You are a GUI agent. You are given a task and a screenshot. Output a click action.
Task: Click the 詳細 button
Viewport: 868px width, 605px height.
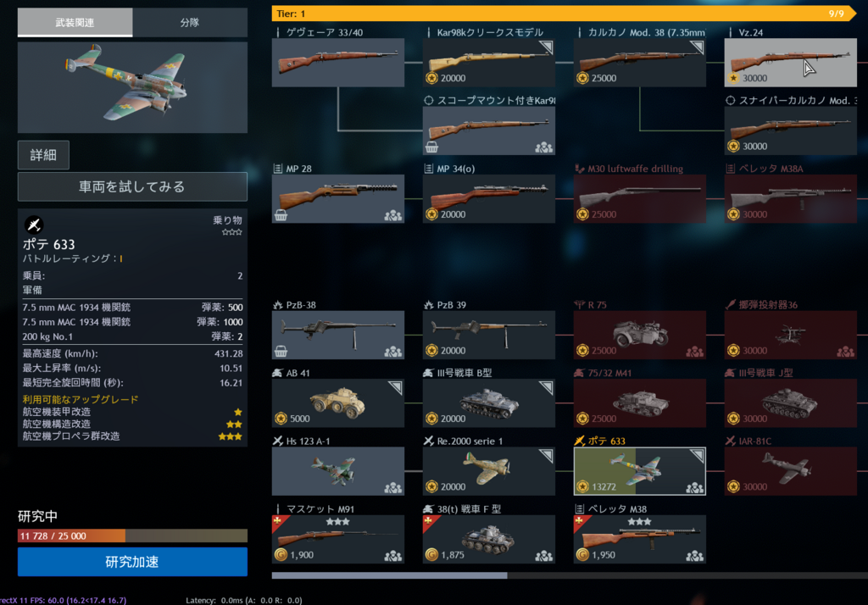pyautogui.click(x=44, y=155)
